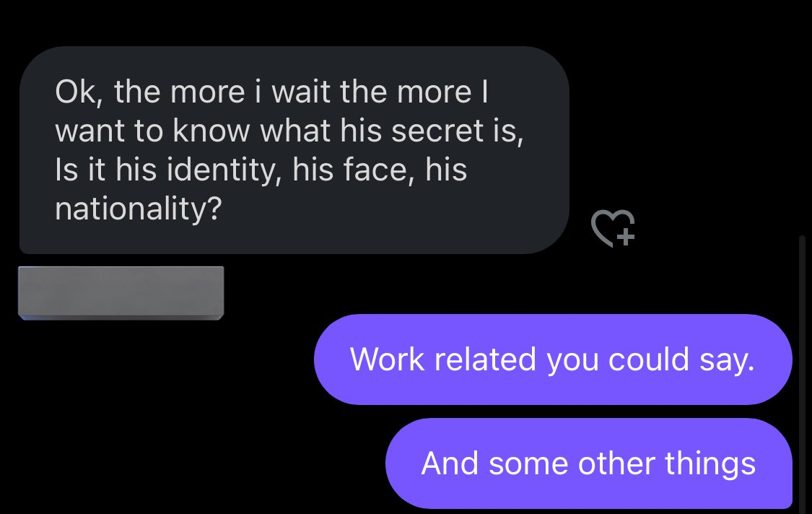
Task: Click the word 'And' in the bottom bubble
Action: [x=450, y=463]
